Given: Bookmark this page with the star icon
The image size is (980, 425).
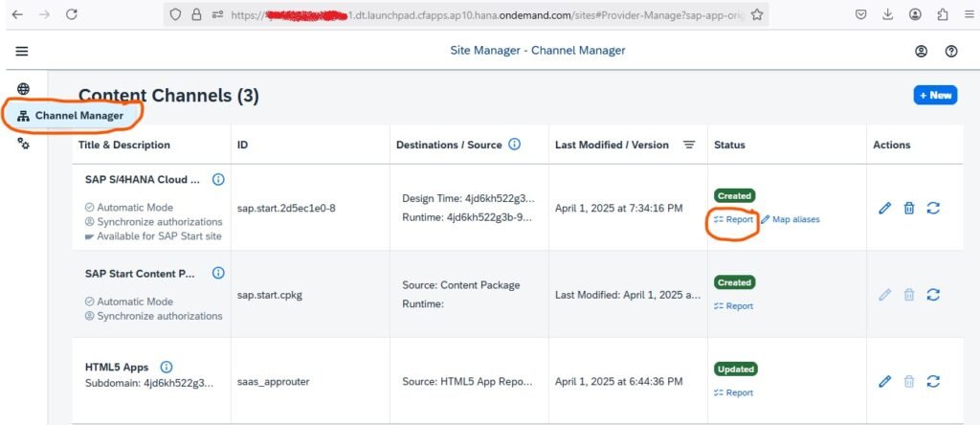Looking at the screenshot, I should pyautogui.click(x=757, y=14).
